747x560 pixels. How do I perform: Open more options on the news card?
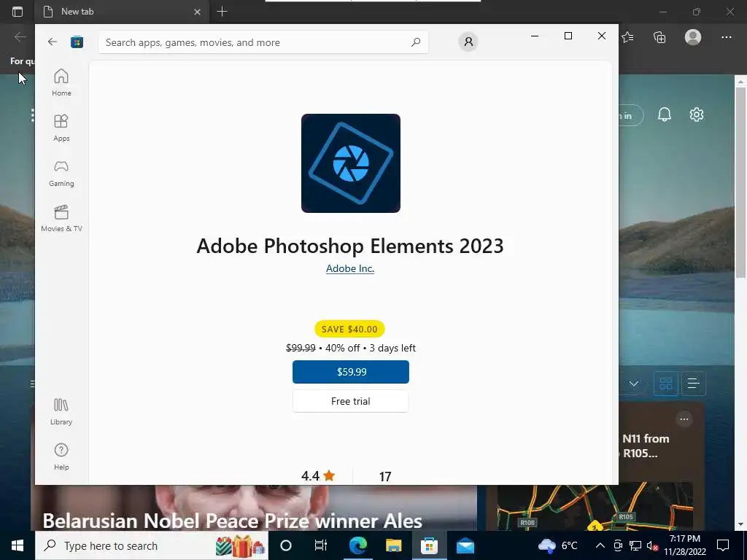coord(684,419)
